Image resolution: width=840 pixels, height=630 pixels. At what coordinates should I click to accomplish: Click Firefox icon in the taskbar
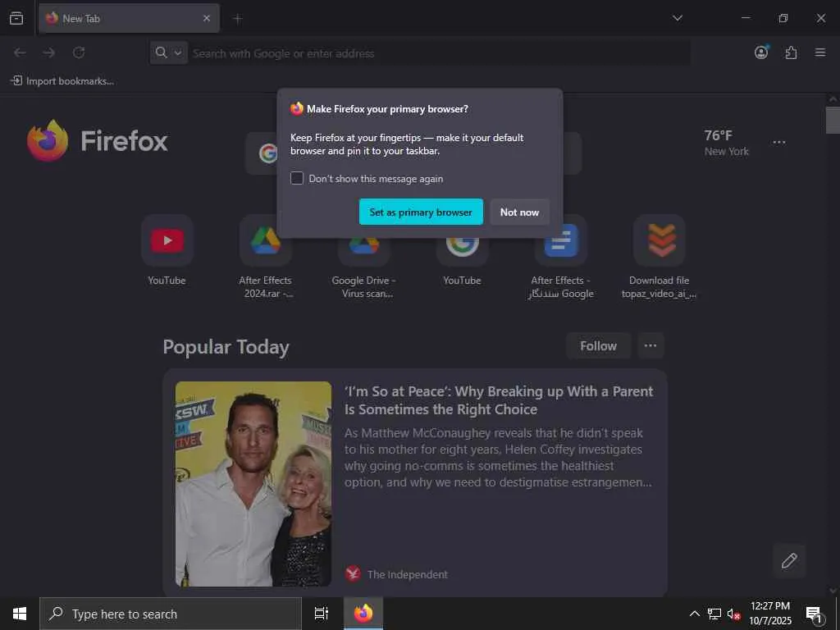363,614
